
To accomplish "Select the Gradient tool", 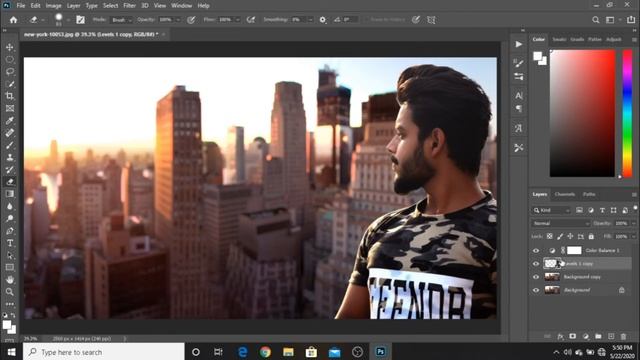I will (9, 194).
